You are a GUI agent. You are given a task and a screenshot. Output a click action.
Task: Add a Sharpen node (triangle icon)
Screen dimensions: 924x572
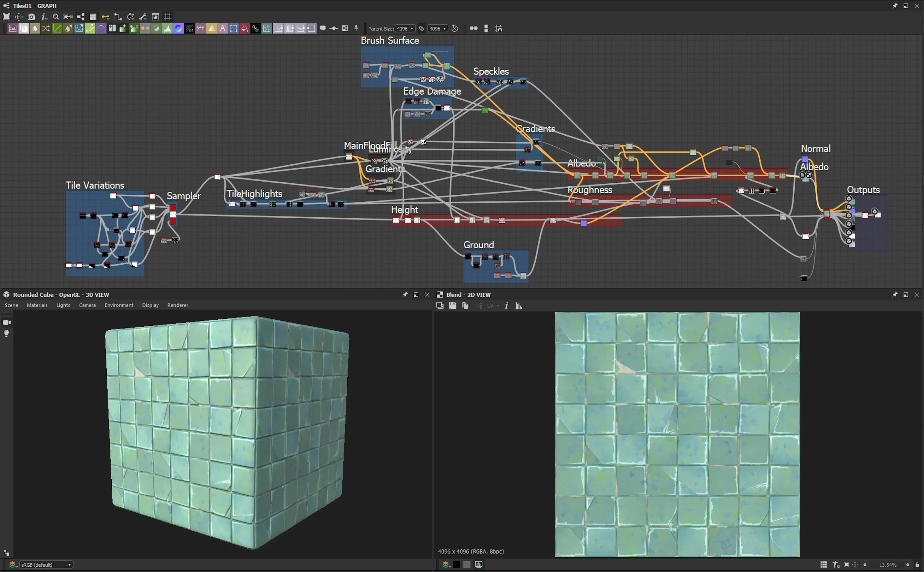pos(212,28)
